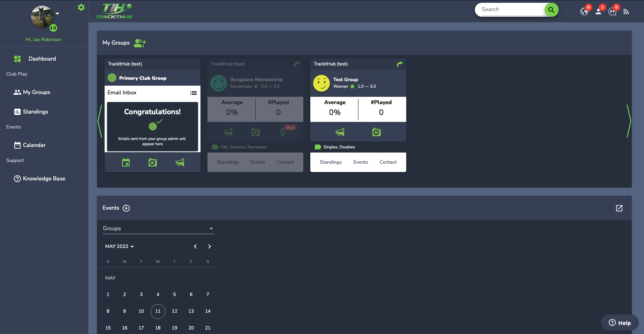Viewport: 644px width, 334px height.
Task: Click the share arrow on Test Group
Action: (x=400, y=64)
